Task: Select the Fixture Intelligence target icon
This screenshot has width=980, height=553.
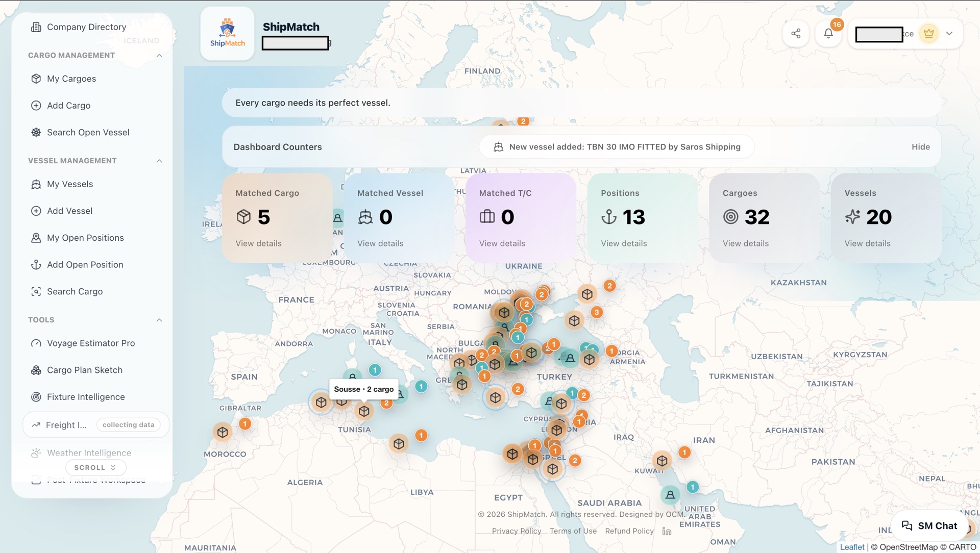Action: 36,397
